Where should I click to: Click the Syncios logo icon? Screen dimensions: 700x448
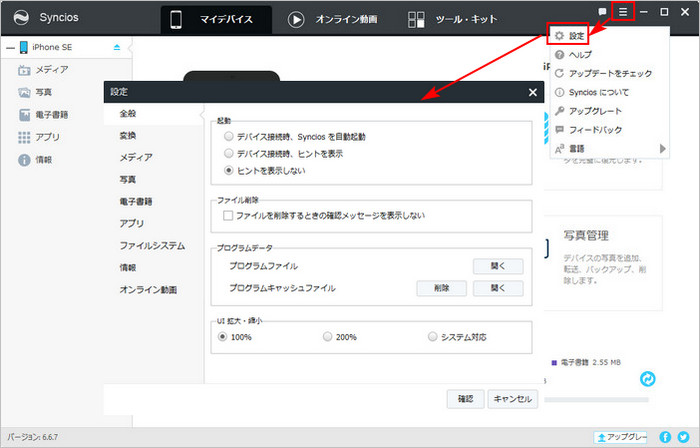(x=21, y=17)
